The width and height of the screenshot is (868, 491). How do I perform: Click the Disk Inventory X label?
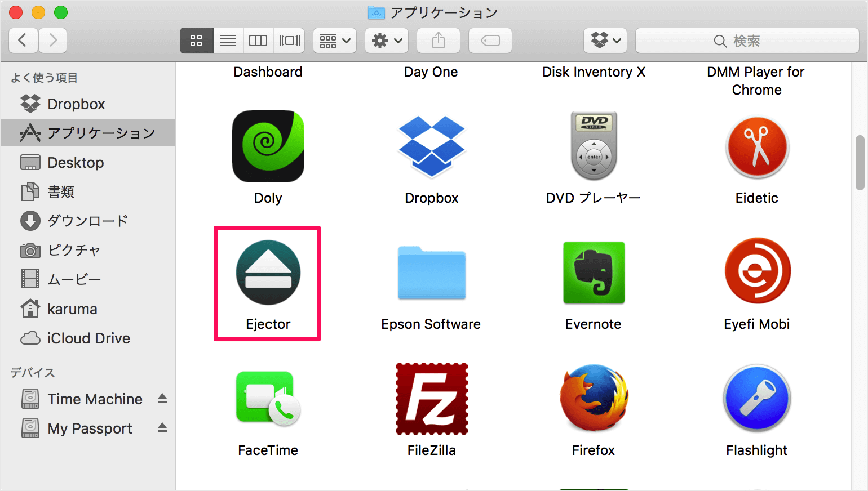(594, 72)
